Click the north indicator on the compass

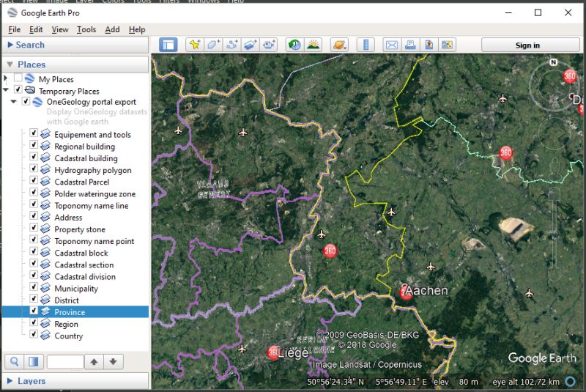pos(554,62)
